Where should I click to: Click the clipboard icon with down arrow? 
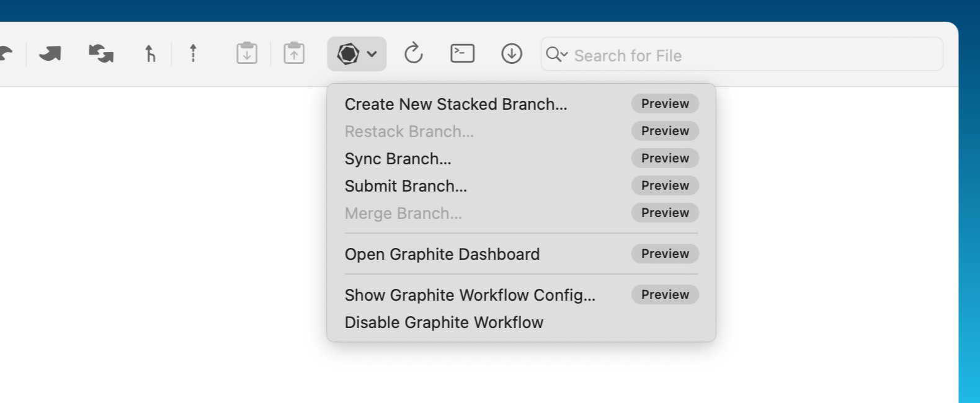[x=247, y=54]
